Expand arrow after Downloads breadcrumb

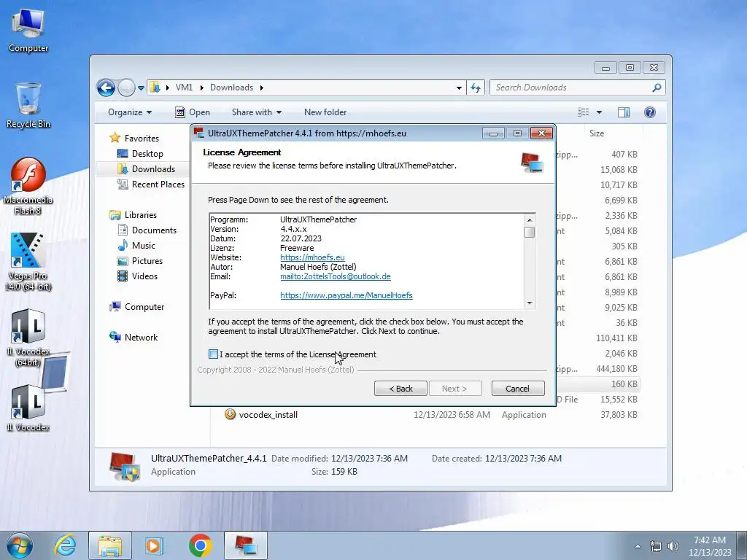click(262, 87)
